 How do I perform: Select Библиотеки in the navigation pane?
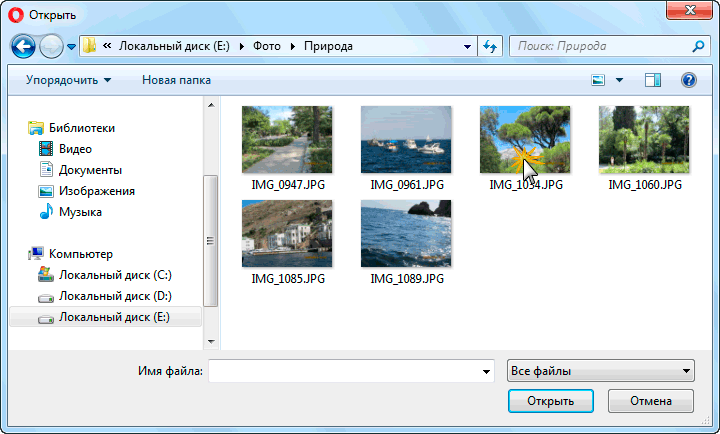(x=82, y=128)
